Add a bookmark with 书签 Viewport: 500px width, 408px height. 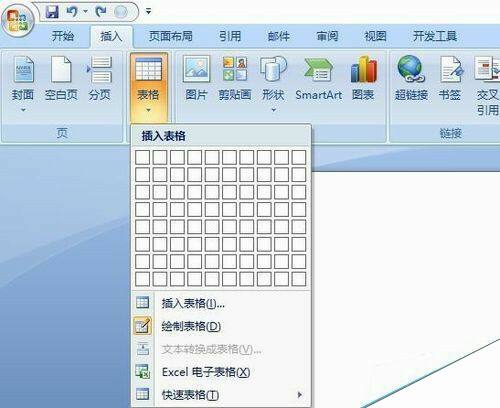coord(450,78)
